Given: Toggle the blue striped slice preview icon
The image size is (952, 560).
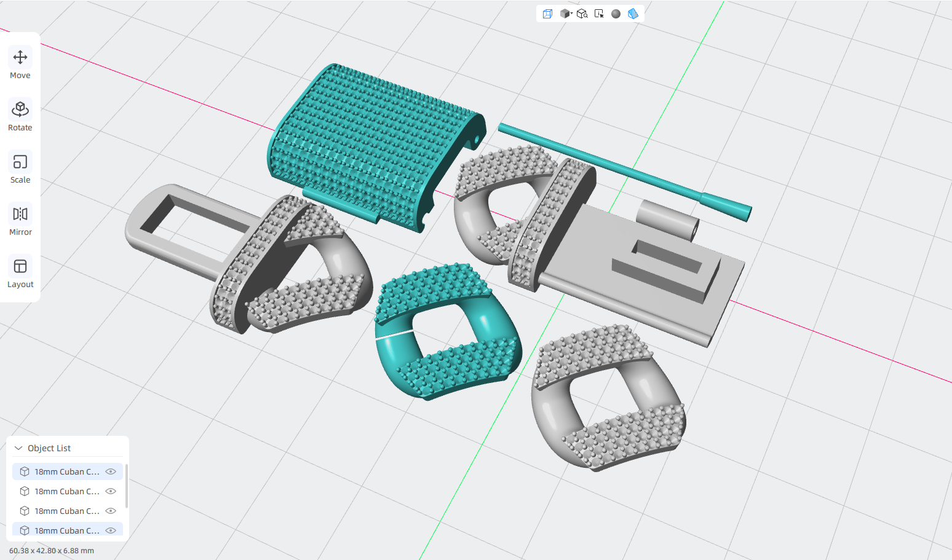Looking at the screenshot, I should [633, 14].
